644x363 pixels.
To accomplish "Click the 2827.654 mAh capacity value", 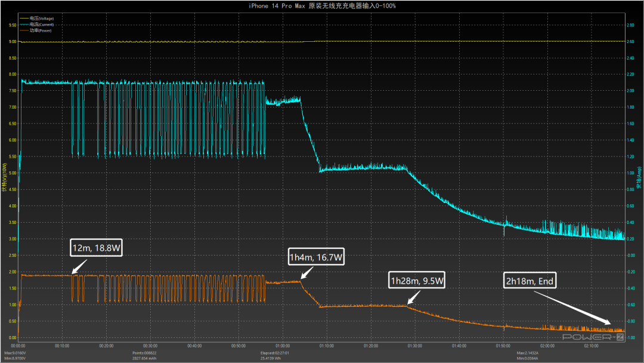I will coord(144,358).
